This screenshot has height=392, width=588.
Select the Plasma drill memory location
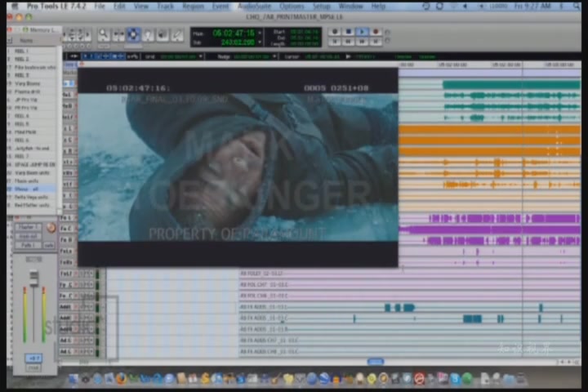(33, 91)
